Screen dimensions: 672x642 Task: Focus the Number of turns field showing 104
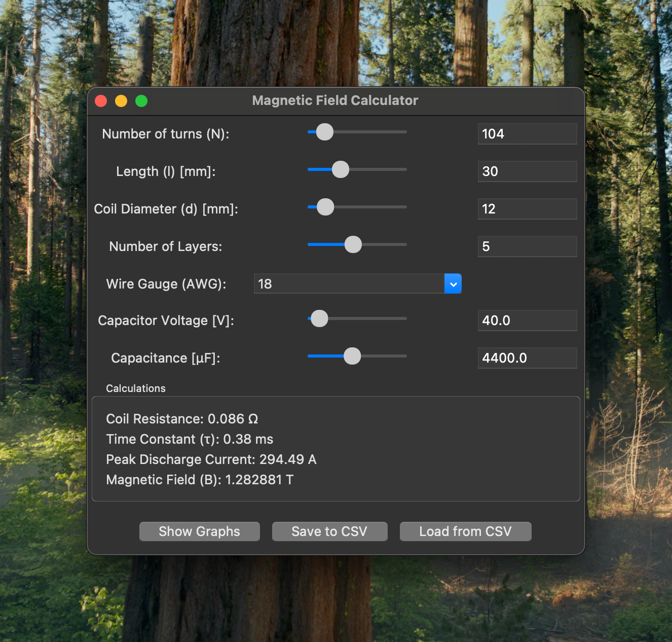pos(527,134)
